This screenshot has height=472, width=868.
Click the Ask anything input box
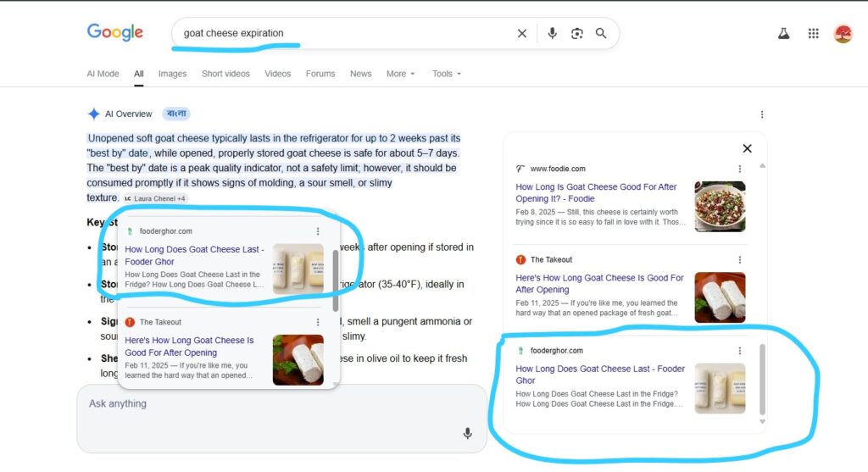point(281,419)
